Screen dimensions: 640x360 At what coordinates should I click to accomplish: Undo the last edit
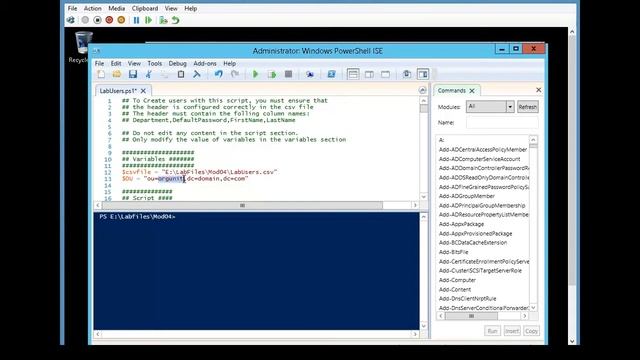(219, 74)
